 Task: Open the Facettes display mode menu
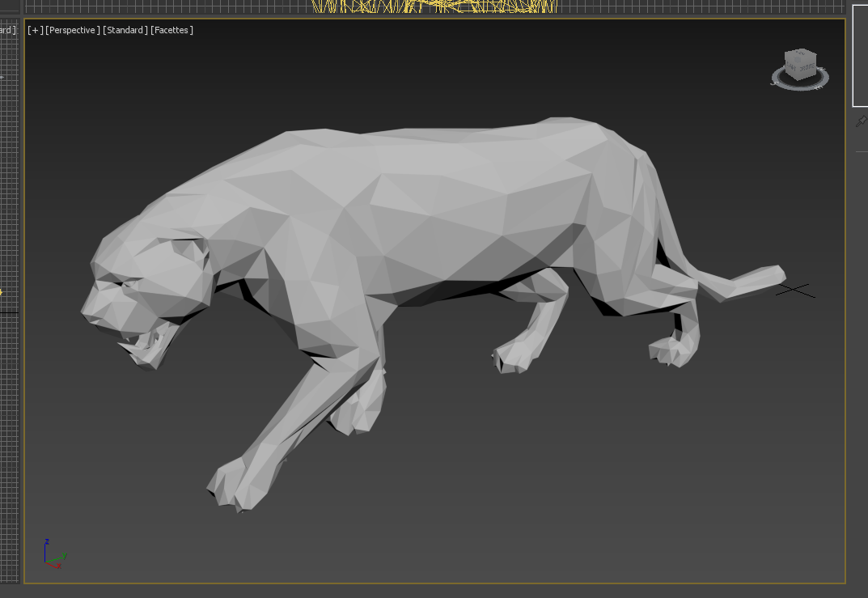click(171, 30)
